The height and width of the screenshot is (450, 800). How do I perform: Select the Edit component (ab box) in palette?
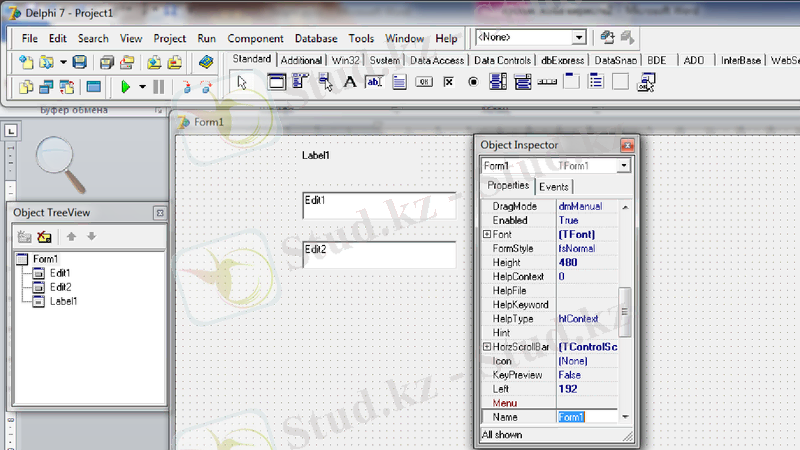point(375,83)
